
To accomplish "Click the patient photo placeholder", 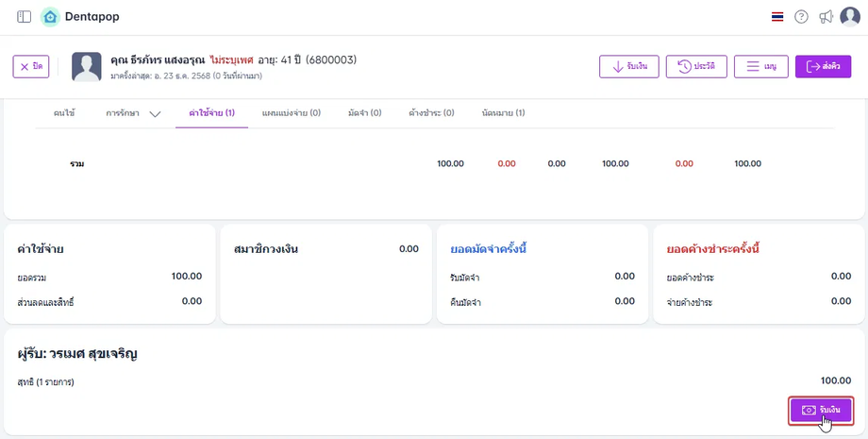I will pos(87,66).
